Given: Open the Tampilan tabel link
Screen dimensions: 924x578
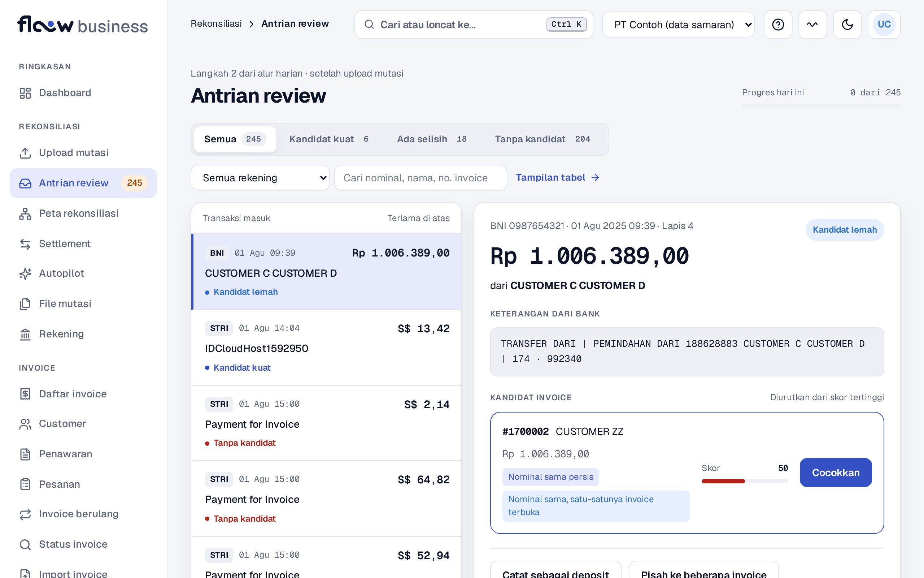Looking at the screenshot, I should pyautogui.click(x=558, y=177).
